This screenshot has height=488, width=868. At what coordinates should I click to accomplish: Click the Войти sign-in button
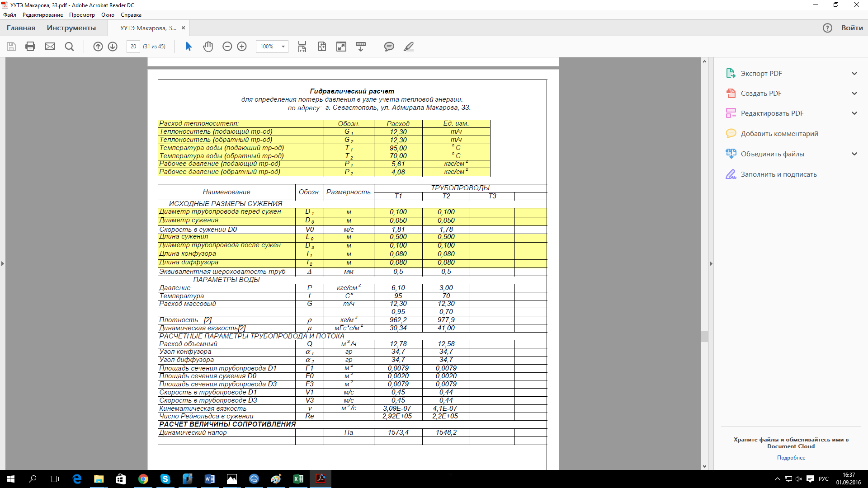click(852, 28)
